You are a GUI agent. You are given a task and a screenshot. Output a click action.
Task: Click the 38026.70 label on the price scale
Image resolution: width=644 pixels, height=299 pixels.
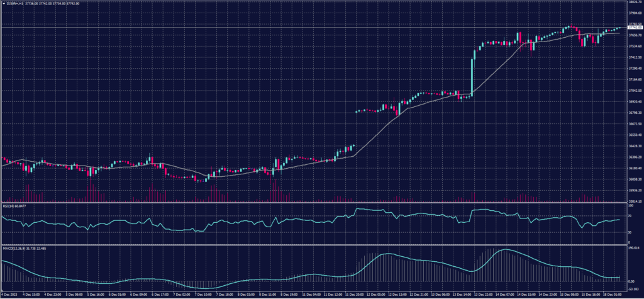point(634,2)
